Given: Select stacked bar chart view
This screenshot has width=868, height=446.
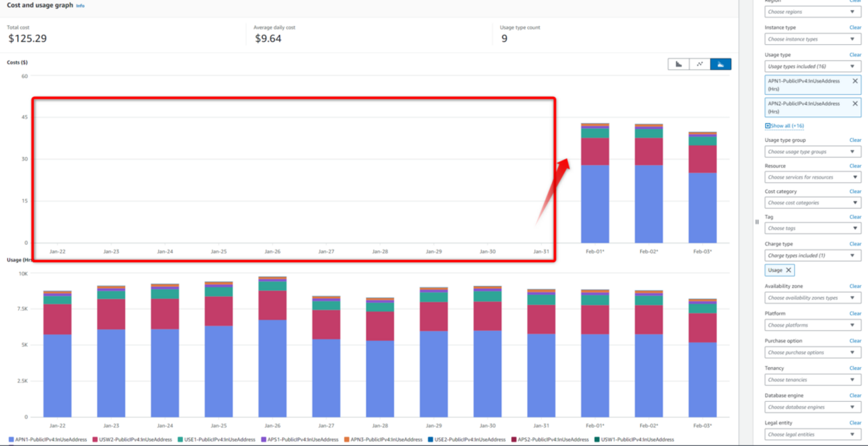Looking at the screenshot, I should point(720,64).
